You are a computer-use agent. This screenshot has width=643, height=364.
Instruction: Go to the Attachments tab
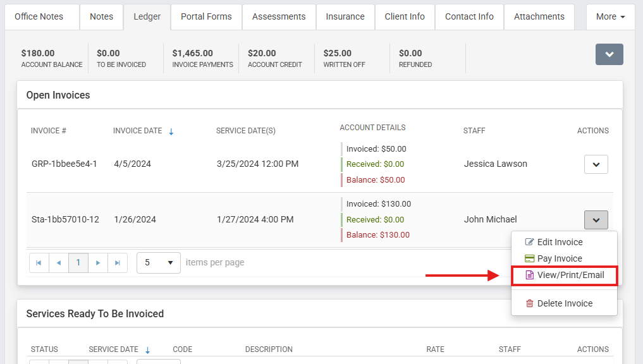(x=539, y=17)
